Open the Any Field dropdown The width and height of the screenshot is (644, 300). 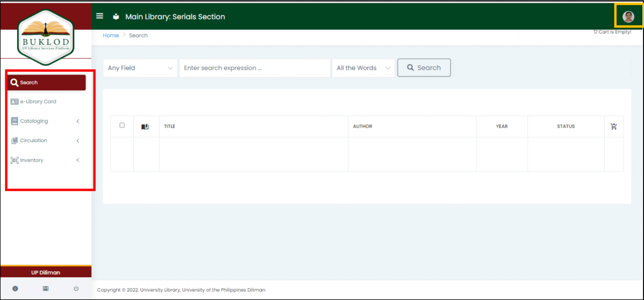click(x=140, y=68)
